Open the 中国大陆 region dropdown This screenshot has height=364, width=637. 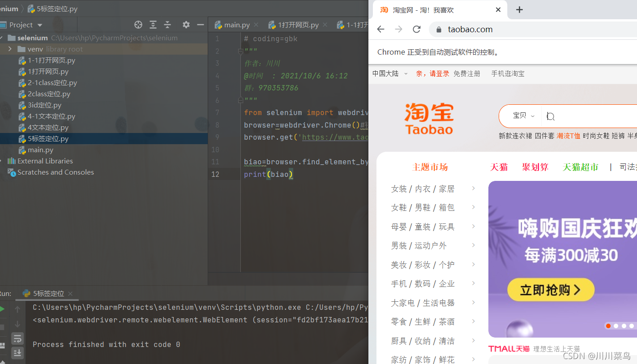click(390, 73)
